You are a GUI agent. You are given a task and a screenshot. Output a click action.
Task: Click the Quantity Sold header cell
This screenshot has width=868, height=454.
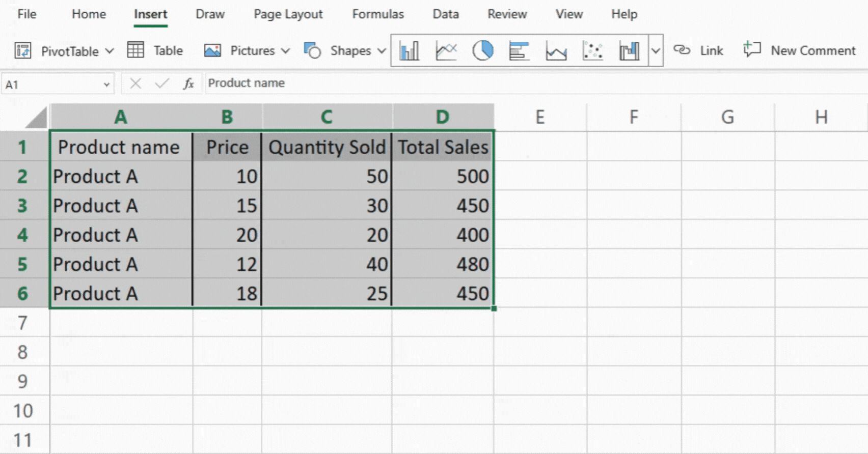(327, 147)
